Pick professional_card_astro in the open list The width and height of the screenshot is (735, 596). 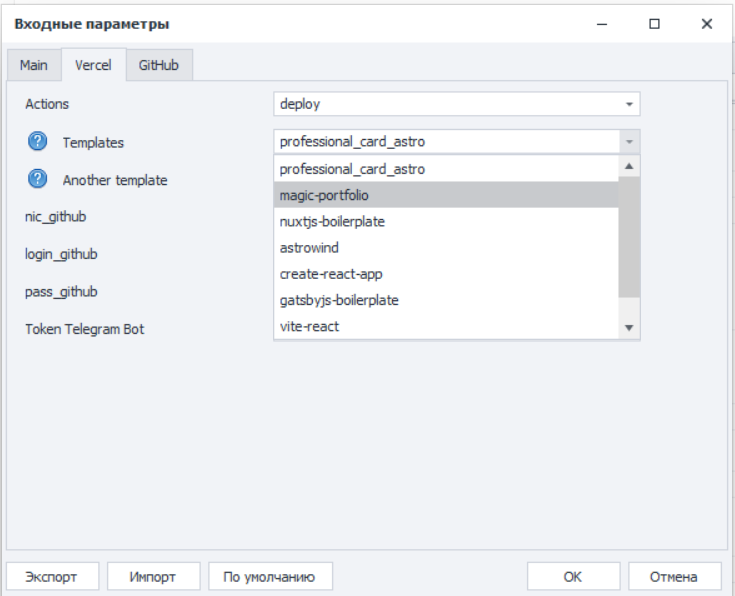(446, 169)
